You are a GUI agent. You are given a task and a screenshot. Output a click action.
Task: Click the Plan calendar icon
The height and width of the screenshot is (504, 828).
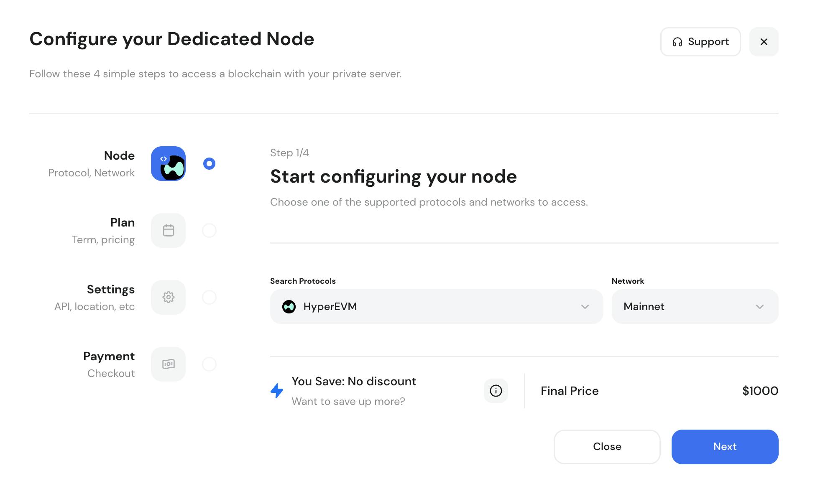(x=168, y=230)
